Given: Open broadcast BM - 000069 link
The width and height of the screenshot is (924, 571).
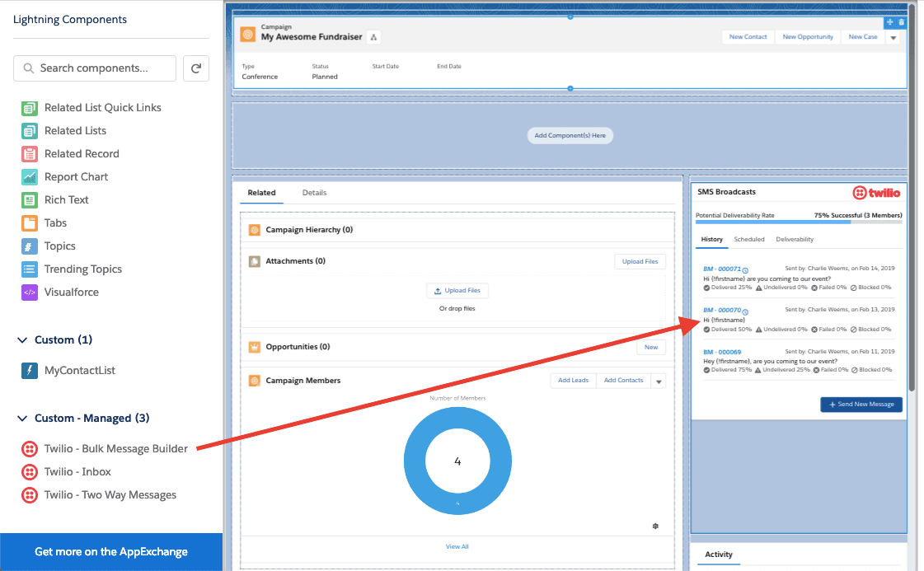Looking at the screenshot, I should coord(721,352).
